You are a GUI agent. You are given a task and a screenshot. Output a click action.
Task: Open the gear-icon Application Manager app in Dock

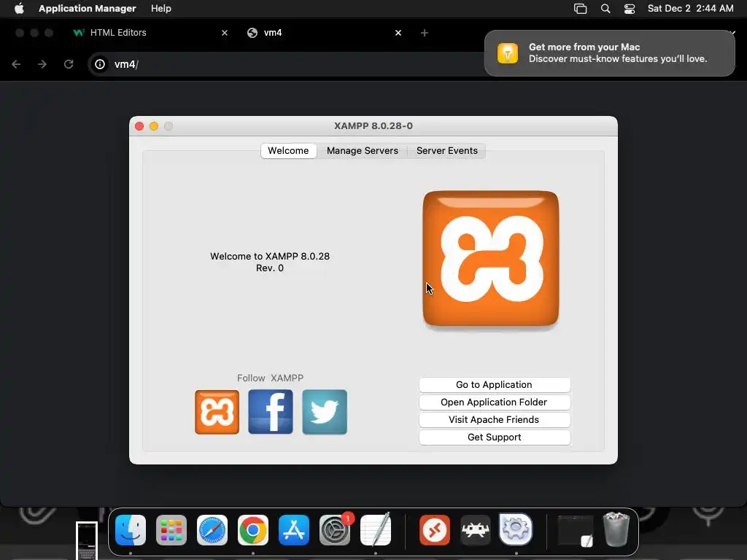(516, 529)
